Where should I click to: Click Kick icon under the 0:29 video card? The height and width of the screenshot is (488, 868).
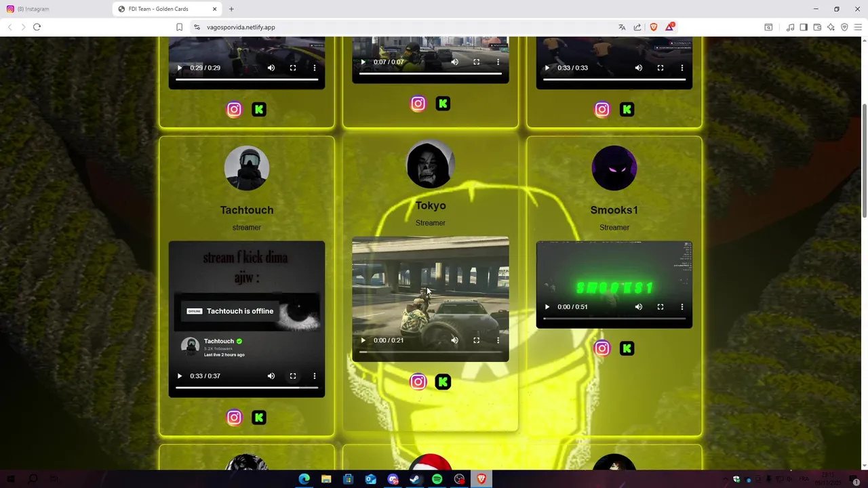[259, 109]
